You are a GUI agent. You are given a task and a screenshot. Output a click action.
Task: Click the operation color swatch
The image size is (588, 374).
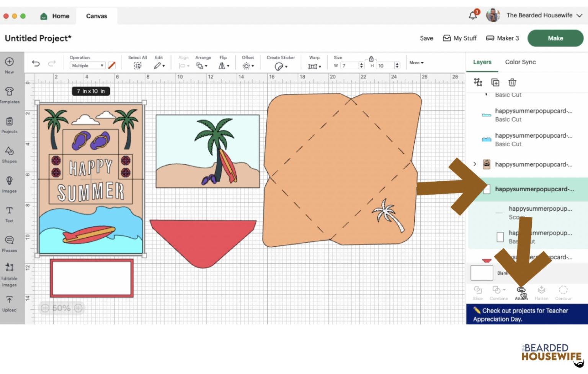[x=112, y=66]
